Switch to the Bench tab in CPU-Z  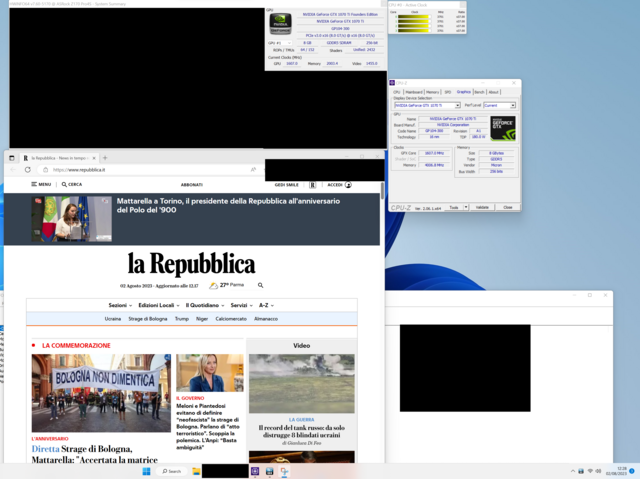click(479, 92)
